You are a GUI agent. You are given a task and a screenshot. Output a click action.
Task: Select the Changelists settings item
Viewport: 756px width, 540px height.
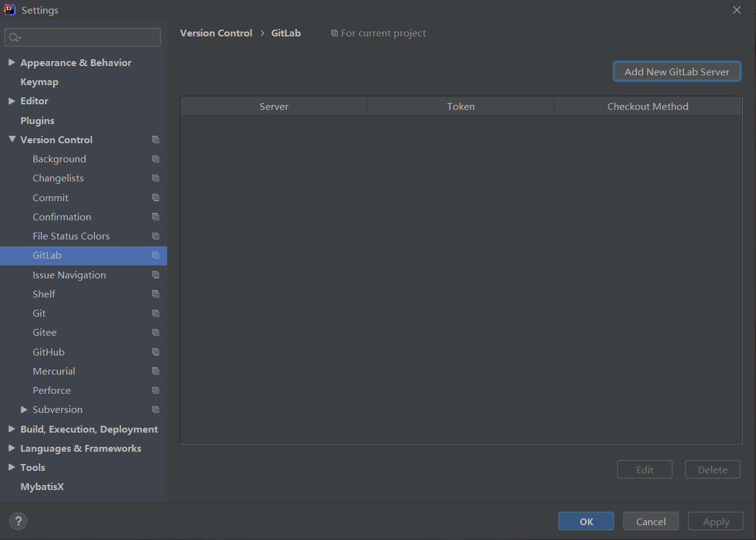(x=58, y=178)
